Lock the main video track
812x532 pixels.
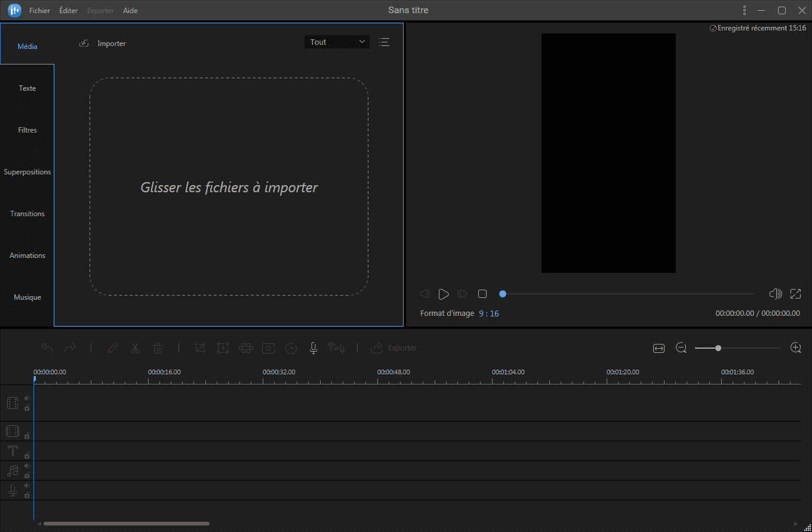click(x=27, y=408)
